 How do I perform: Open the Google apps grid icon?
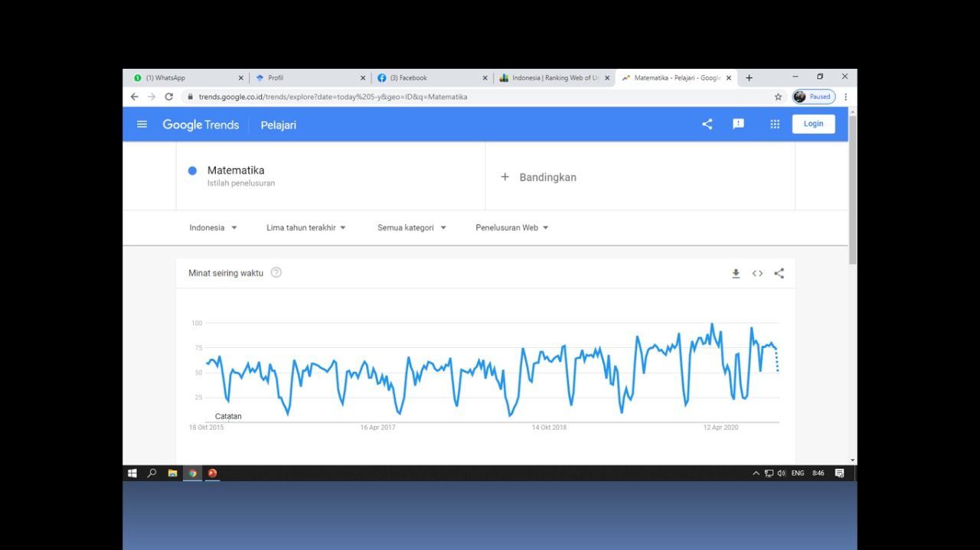click(775, 124)
